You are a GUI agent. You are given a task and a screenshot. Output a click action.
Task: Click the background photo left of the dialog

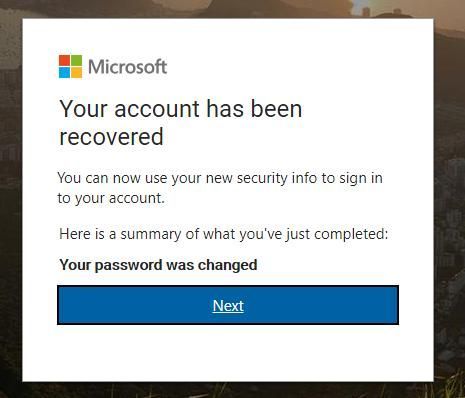(11, 200)
